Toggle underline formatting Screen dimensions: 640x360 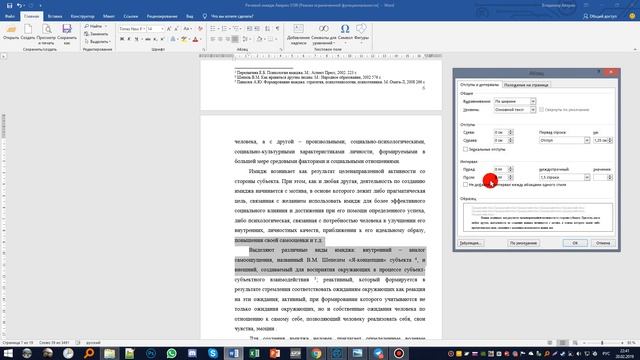(x=136, y=39)
